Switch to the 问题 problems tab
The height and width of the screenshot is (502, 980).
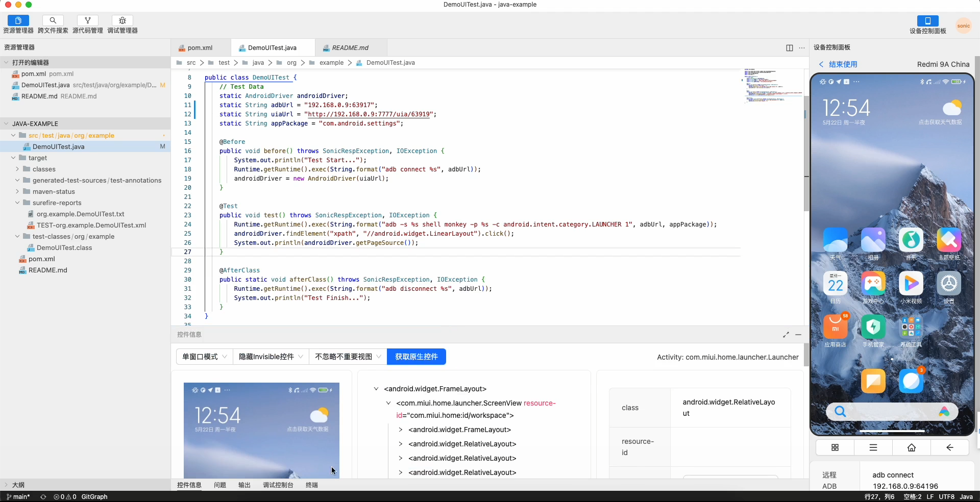click(x=220, y=485)
